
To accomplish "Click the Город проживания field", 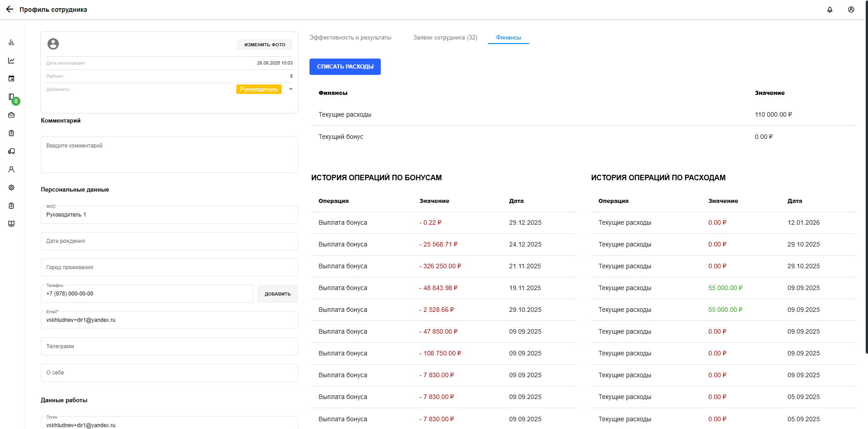I will 170,267.
